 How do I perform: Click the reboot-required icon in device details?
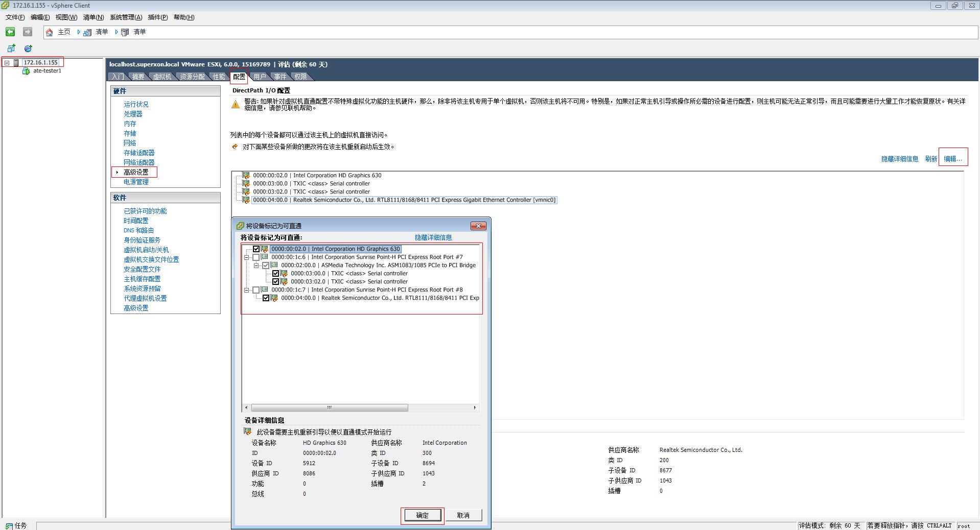point(248,432)
